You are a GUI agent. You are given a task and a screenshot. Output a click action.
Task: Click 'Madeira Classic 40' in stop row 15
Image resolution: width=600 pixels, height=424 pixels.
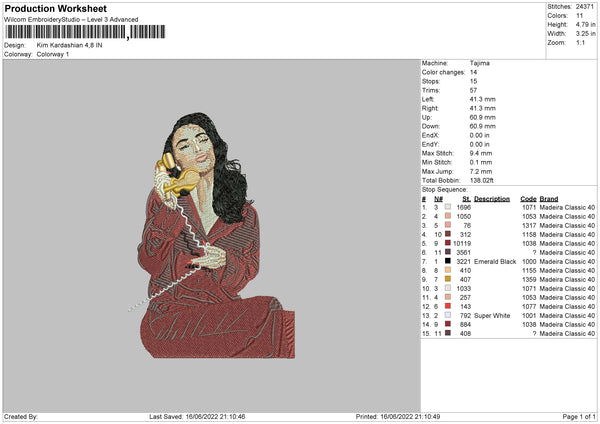point(567,334)
